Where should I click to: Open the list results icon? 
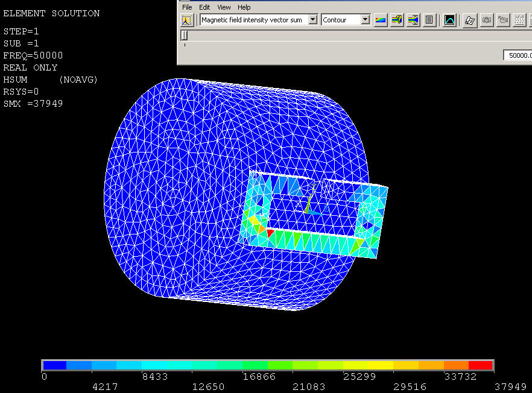click(429, 20)
